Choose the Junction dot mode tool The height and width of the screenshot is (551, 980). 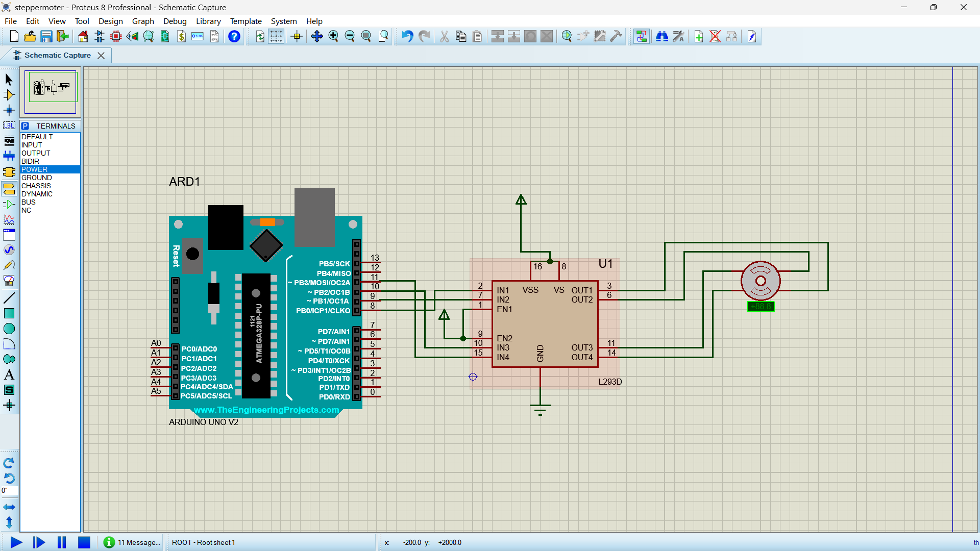click(9, 110)
